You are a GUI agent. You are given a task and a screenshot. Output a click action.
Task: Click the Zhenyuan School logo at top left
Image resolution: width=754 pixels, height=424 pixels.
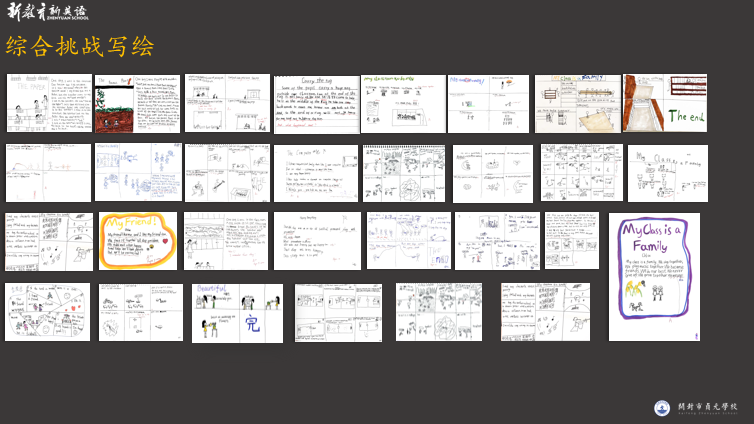click(47, 12)
